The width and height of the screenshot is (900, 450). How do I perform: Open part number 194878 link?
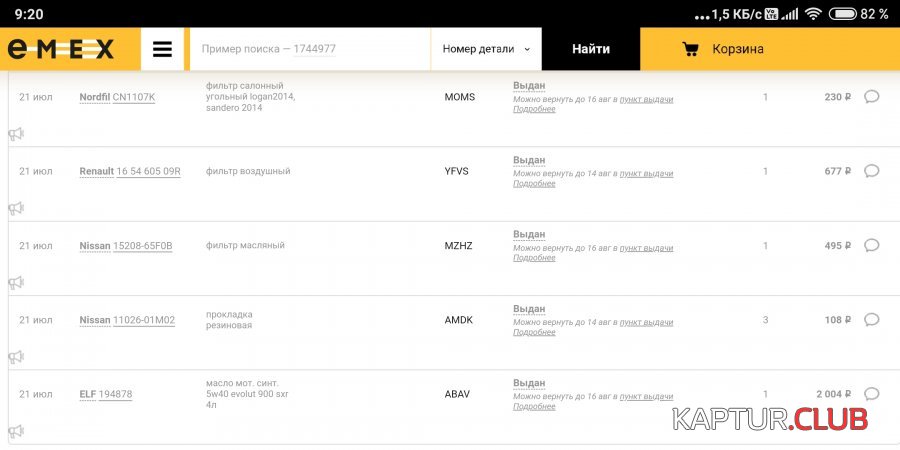pyautogui.click(x=115, y=395)
